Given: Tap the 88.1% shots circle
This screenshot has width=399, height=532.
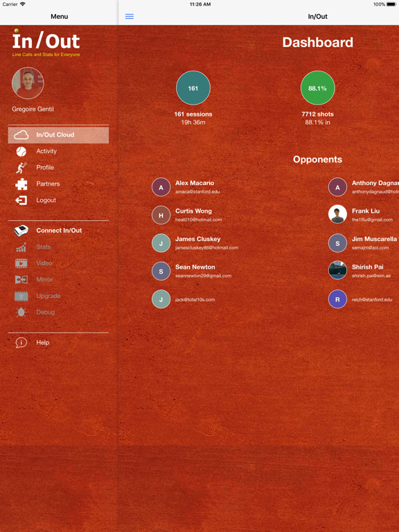Looking at the screenshot, I should click(317, 88).
